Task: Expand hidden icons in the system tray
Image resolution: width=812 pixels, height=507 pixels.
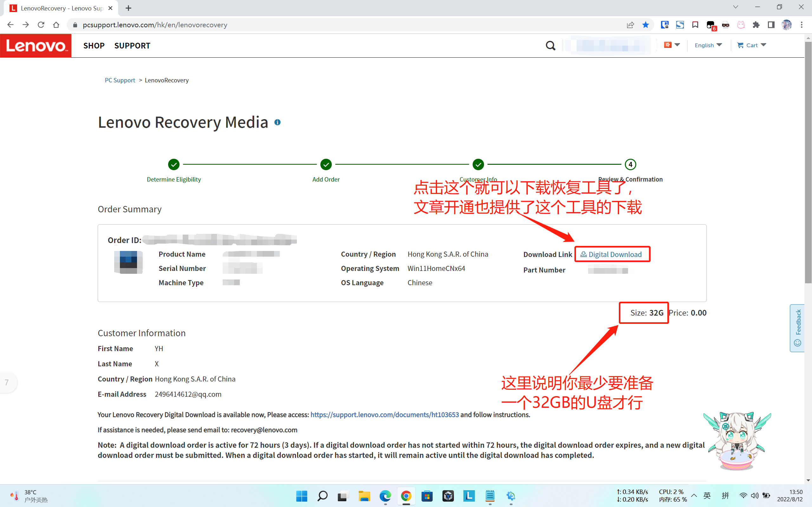Action: [x=695, y=495]
